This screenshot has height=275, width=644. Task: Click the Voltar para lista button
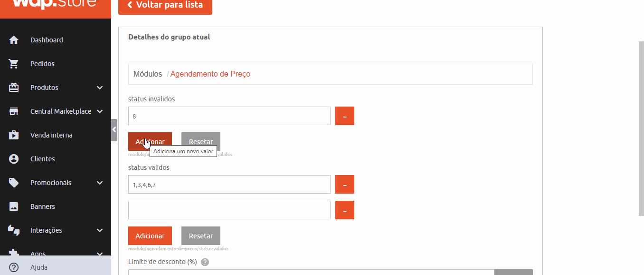click(x=165, y=5)
